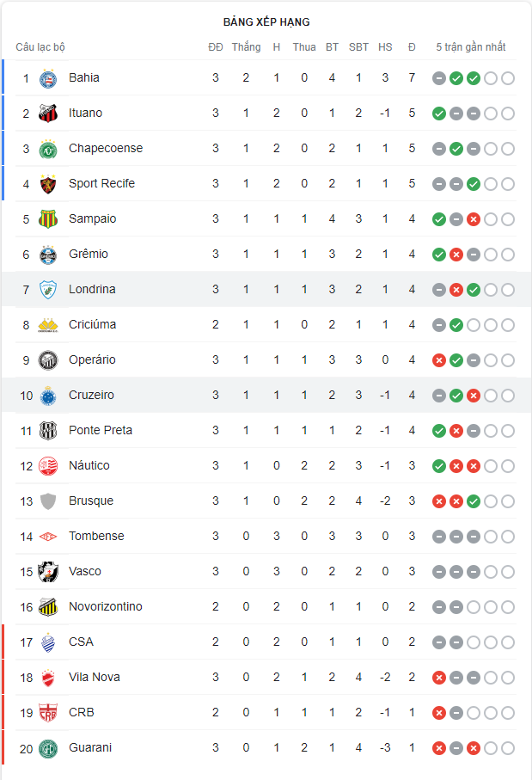532x780 pixels.
Task: Click the Criciúma club name
Action: click(x=92, y=325)
